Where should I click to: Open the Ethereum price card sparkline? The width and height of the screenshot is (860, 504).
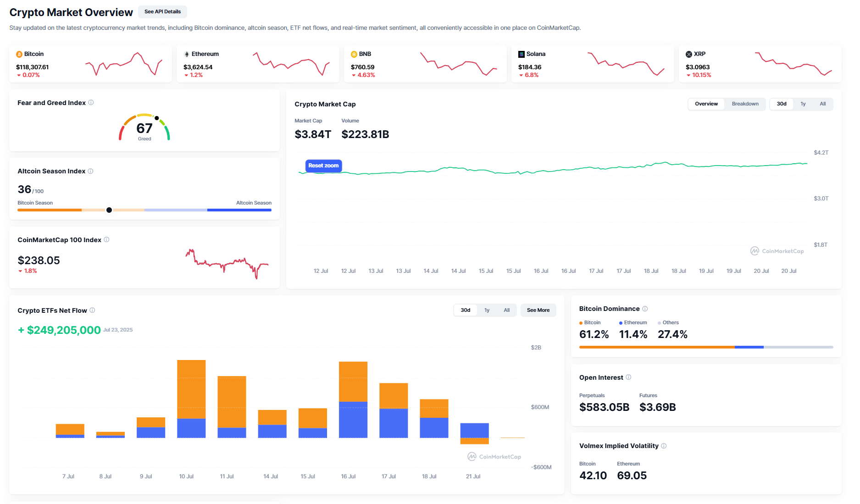click(291, 64)
